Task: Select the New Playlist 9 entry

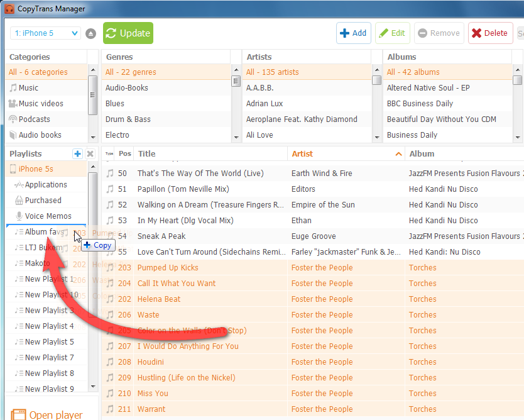Action: (x=46, y=389)
